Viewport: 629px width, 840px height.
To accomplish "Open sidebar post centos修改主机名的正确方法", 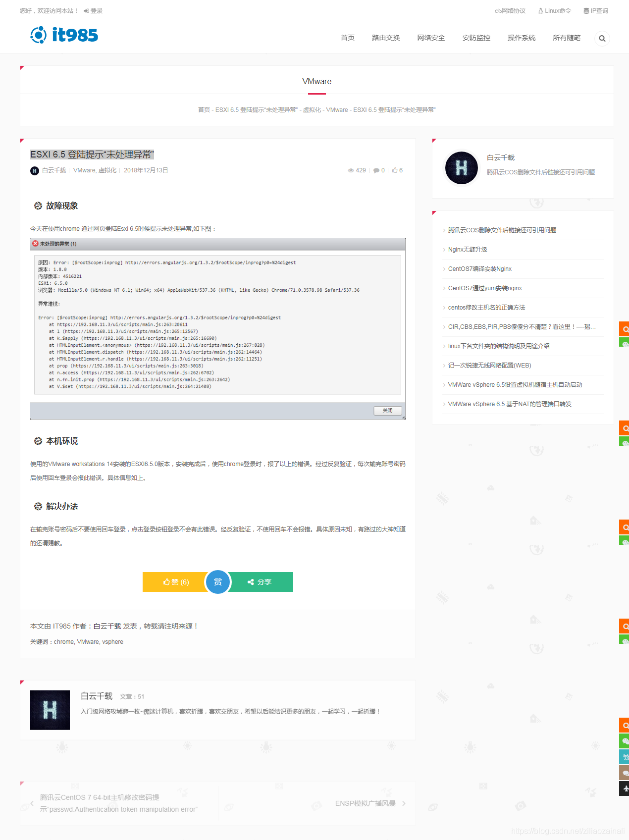I will [486, 308].
